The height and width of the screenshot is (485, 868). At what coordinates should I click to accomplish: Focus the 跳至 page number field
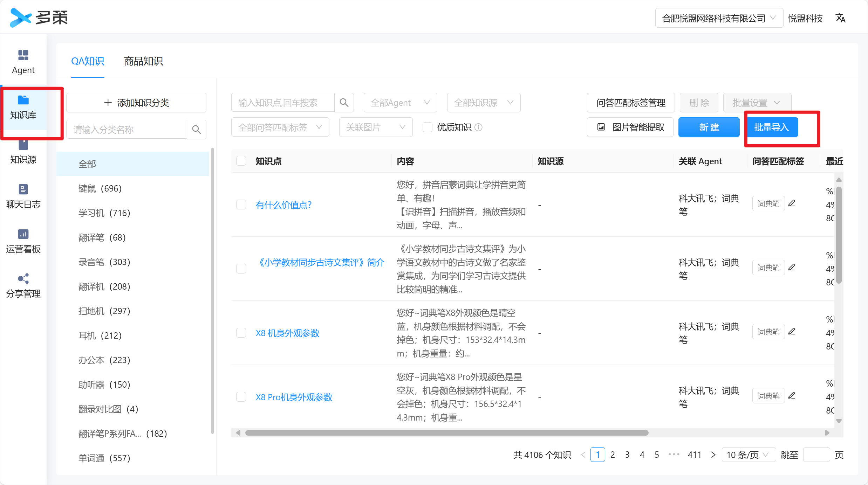[x=816, y=455]
